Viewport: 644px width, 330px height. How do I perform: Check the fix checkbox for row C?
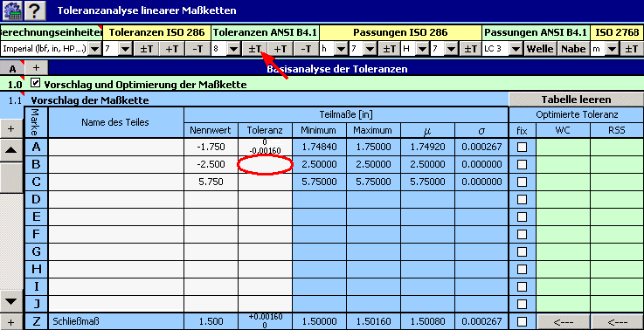click(522, 182)
